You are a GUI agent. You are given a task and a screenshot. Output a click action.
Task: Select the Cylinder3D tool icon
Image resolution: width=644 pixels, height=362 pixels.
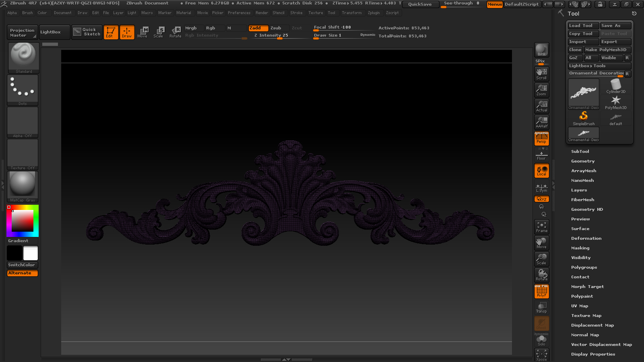click(x=616, y=86)
